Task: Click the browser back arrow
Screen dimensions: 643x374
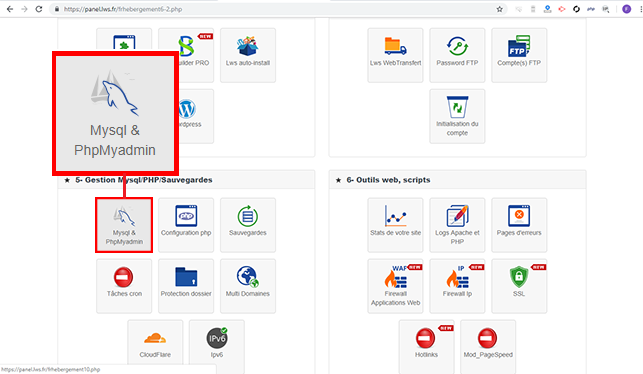Action: (x=10, y=9)
